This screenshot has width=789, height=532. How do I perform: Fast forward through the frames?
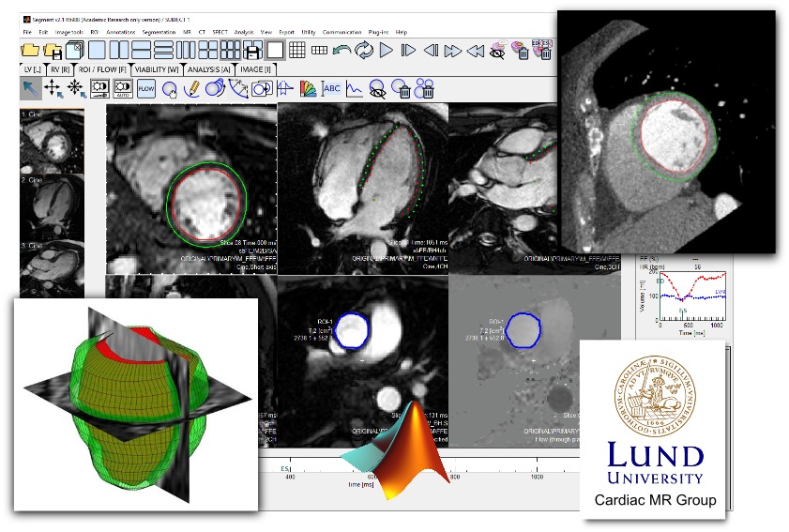click(453, 51)
